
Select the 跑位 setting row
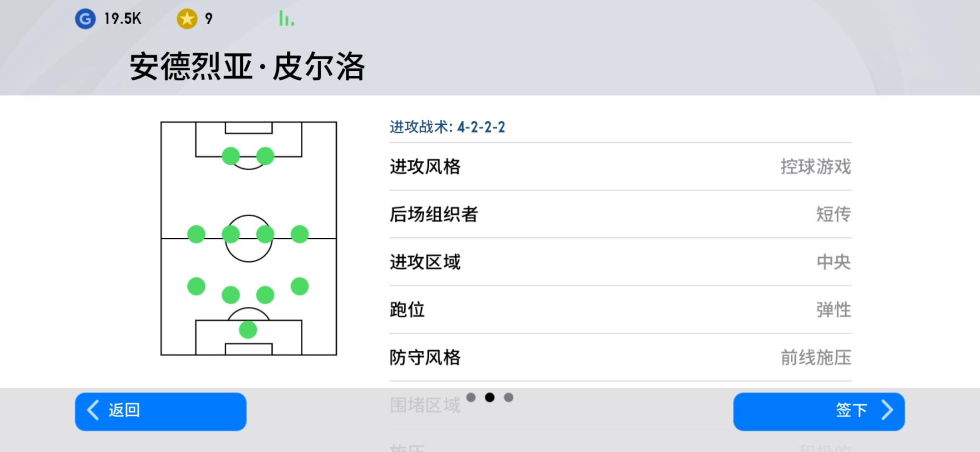[620, 310]
